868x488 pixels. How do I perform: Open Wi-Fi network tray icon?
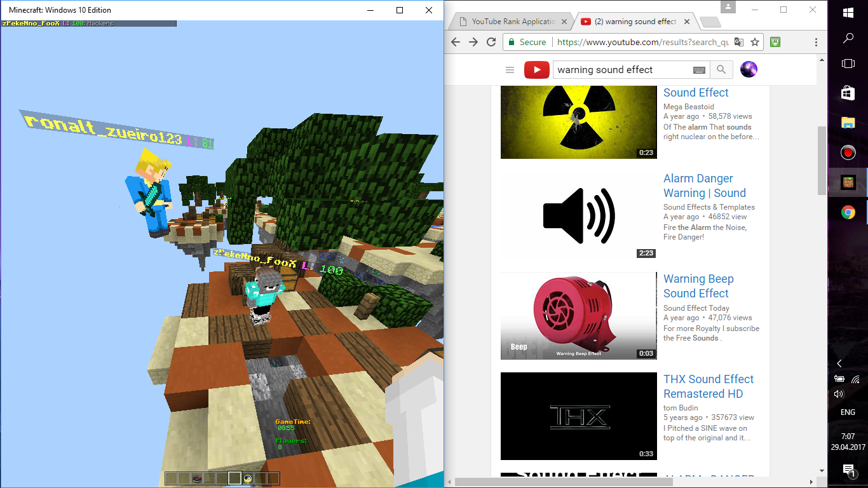coord(856,379)
